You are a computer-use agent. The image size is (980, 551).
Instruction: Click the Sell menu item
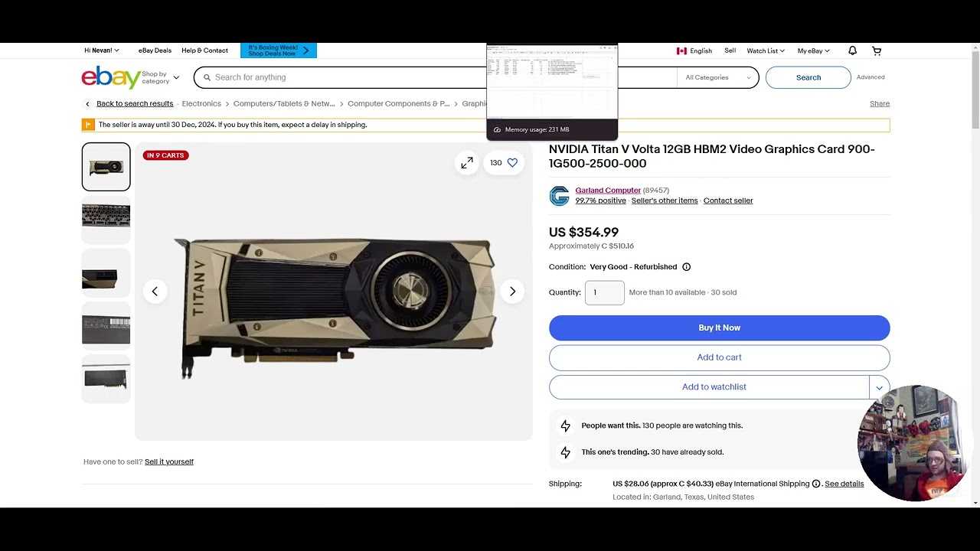click(x=730, y=51)
